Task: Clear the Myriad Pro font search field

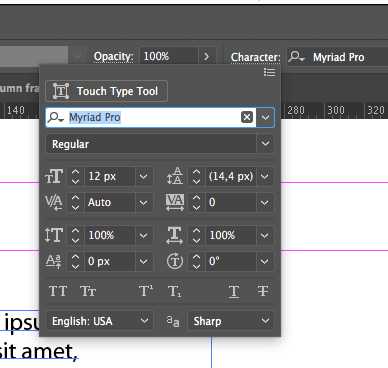Action: tap(247, 117)
